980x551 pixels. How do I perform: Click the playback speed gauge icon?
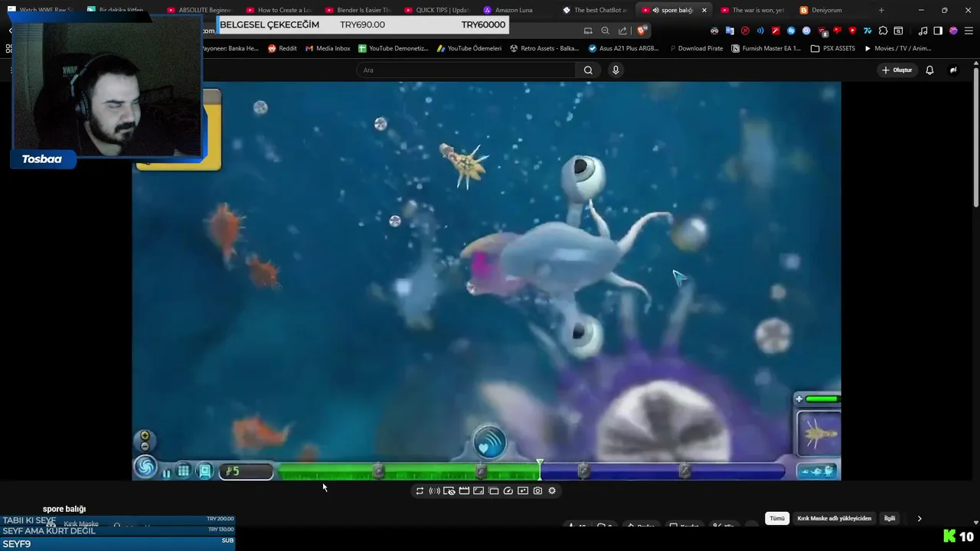[508, 491]
